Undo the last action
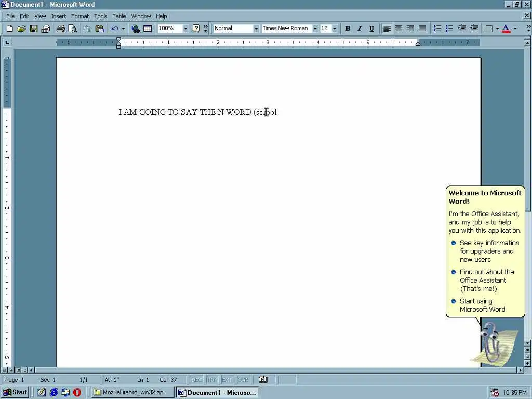The height and width of the screenshot is (399, 532). [115, 29]
